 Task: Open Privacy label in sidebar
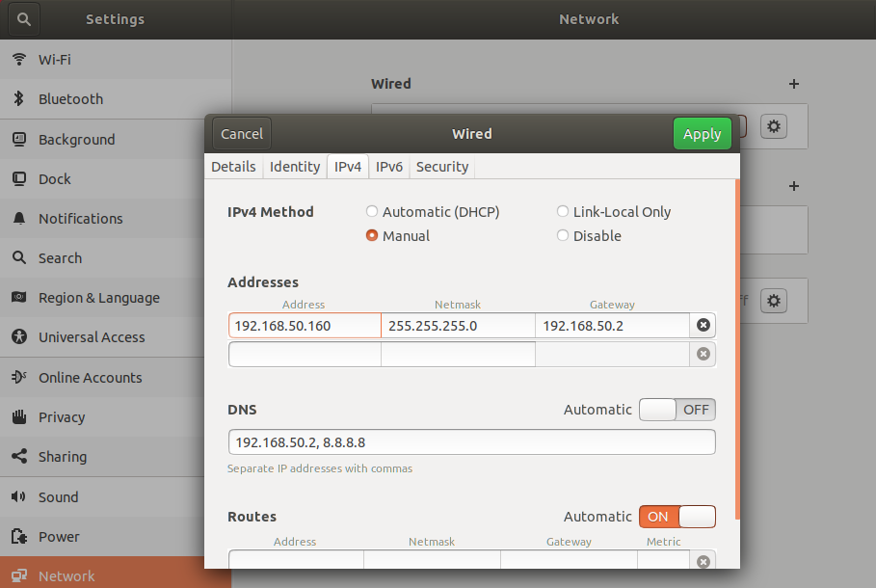pos(62,417)
